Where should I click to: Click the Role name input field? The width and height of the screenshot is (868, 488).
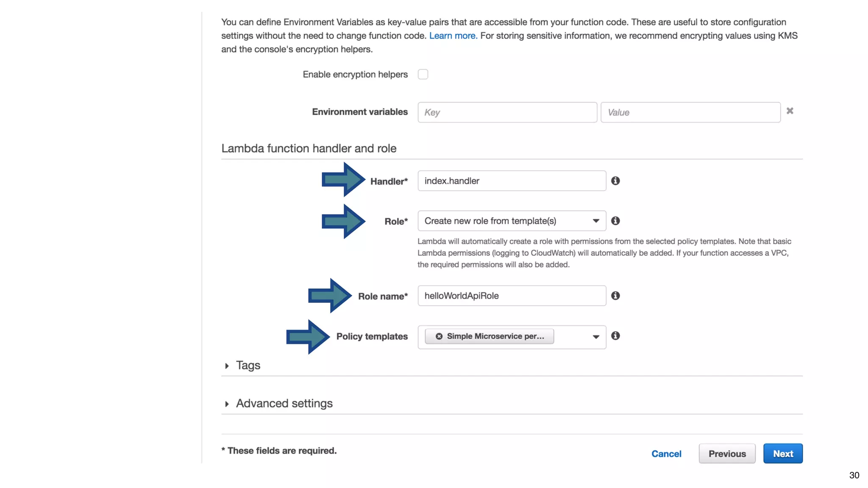point(512,296)
